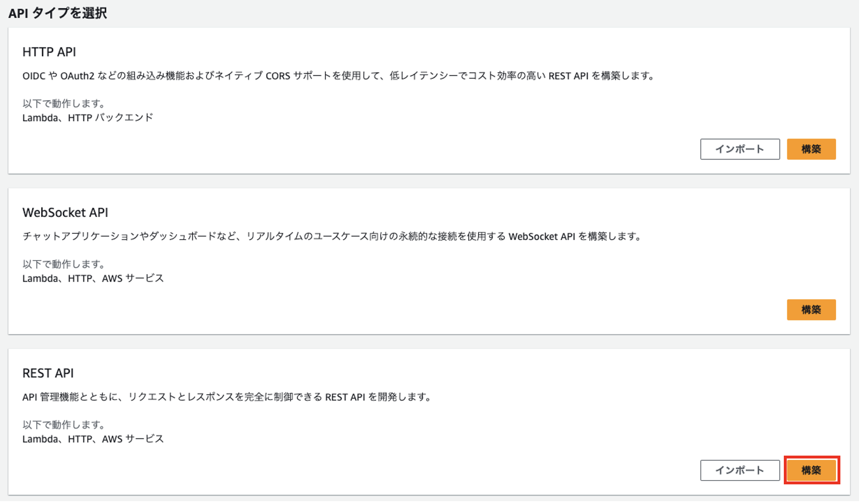Viewport: 861px width, 504px height.
Task: Click the インポート button for REST API
Action: click(740, 470)
